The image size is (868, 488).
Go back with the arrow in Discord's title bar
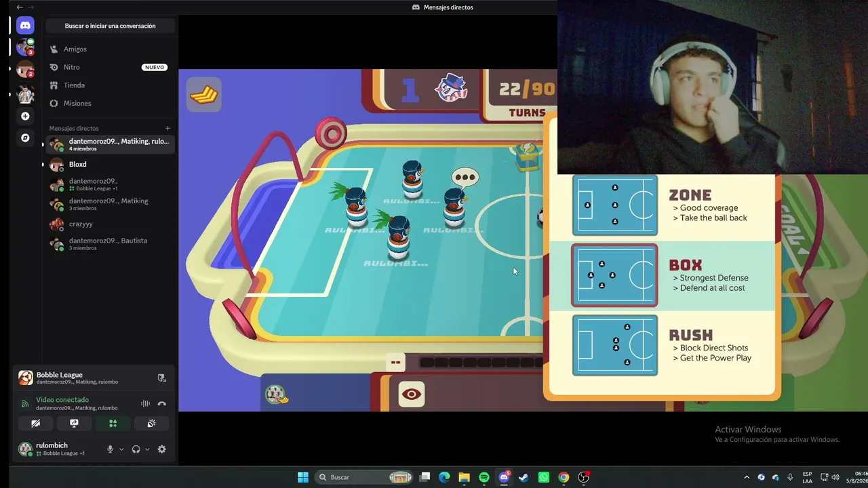(x=20, y=7)
